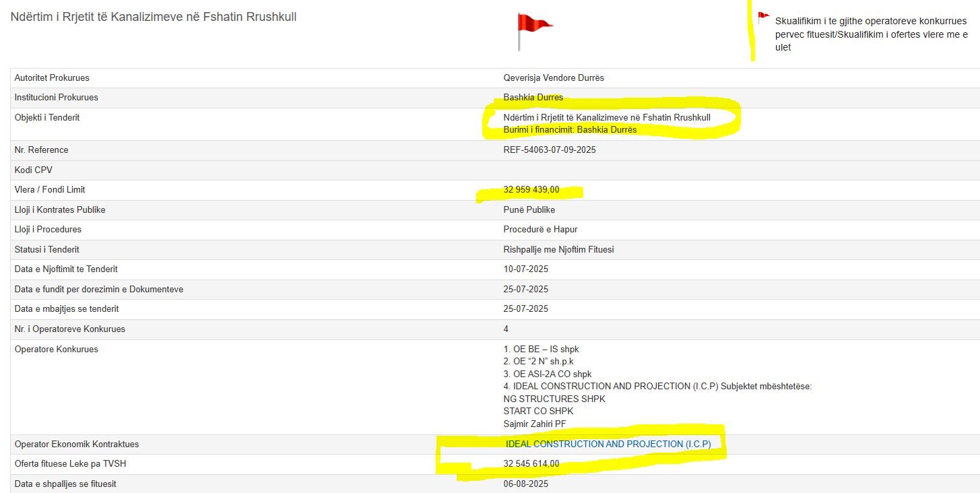Image resolution: width=980 pixels, height=493 pixels.
Task: Select the Procedurë e Hapur value
Action: 540,230
